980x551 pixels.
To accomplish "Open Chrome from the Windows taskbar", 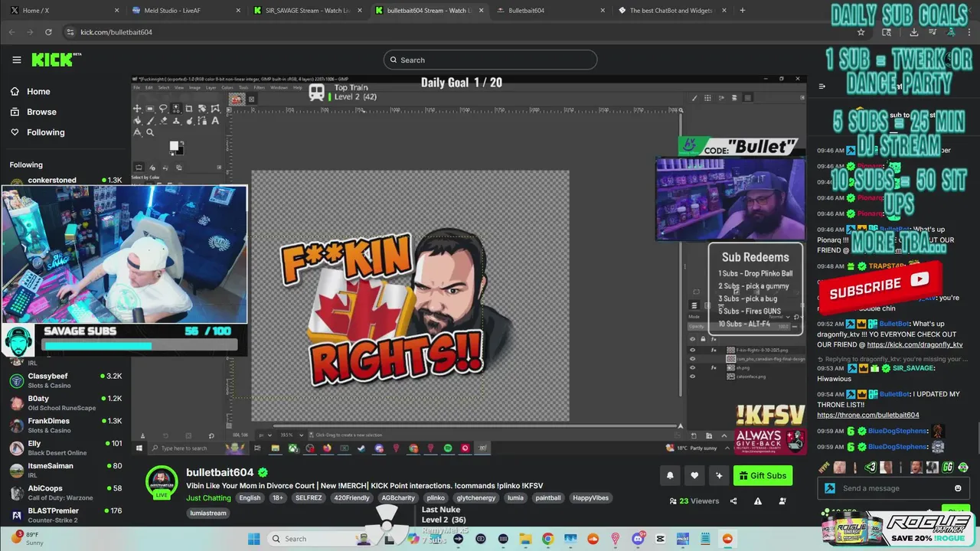I will [547, 539].
